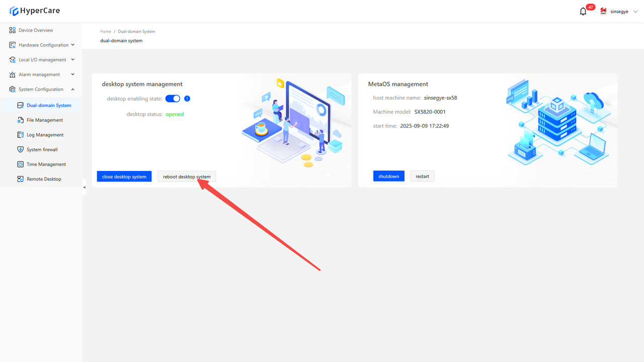Click the MetaOS management heading
Image resolution: width=644 pixels, height=362 pixels.
[398, 84]
